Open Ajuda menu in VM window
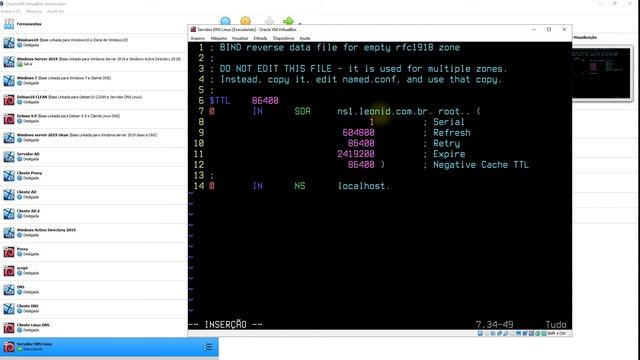 (x=304, y=38)
